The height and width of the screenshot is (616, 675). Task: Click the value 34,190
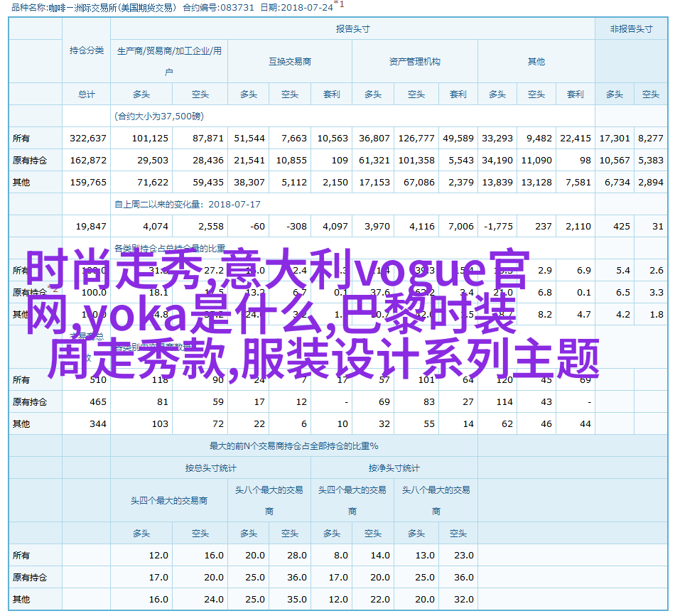pyautogui.click(x=497, y=160)
